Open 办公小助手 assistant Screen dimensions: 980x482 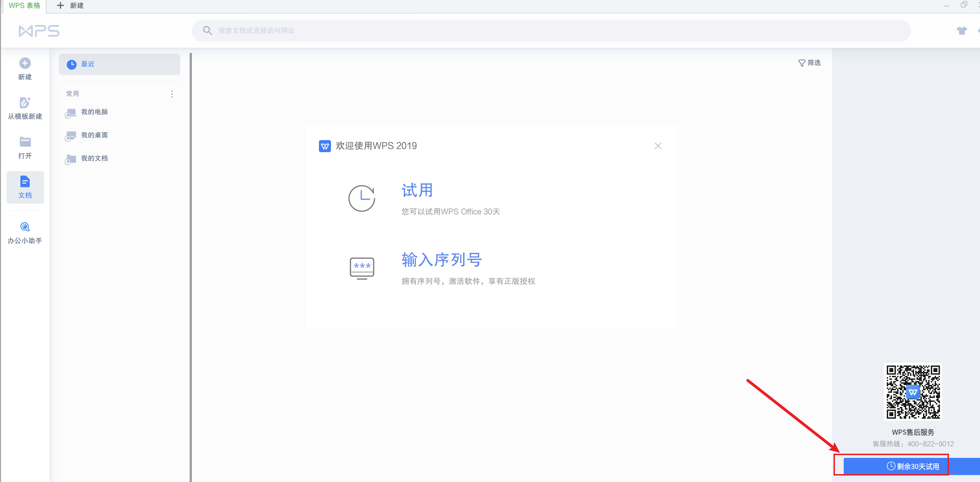[x=25, y=233]
